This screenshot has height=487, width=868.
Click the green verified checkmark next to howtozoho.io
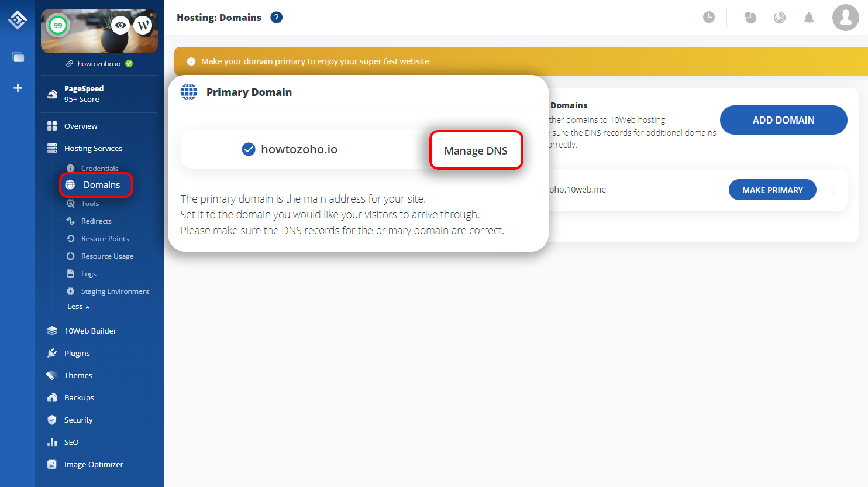point(129,64)
